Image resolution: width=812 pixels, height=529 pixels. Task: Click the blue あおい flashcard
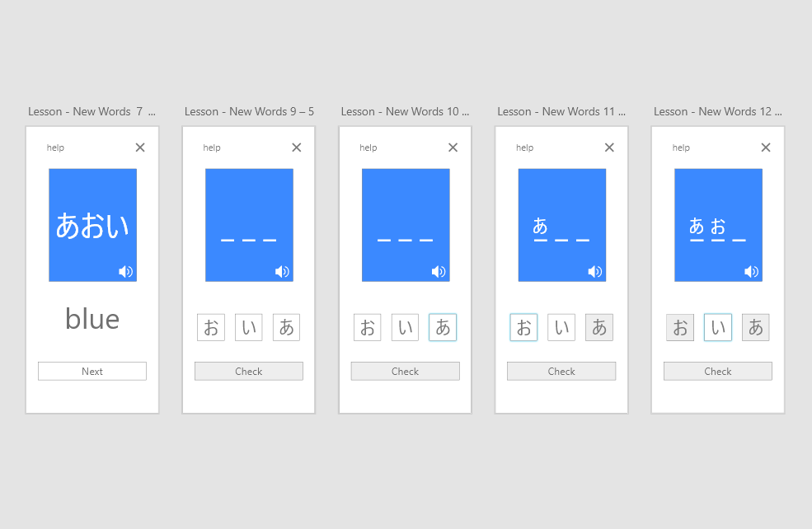pos(92,225)
